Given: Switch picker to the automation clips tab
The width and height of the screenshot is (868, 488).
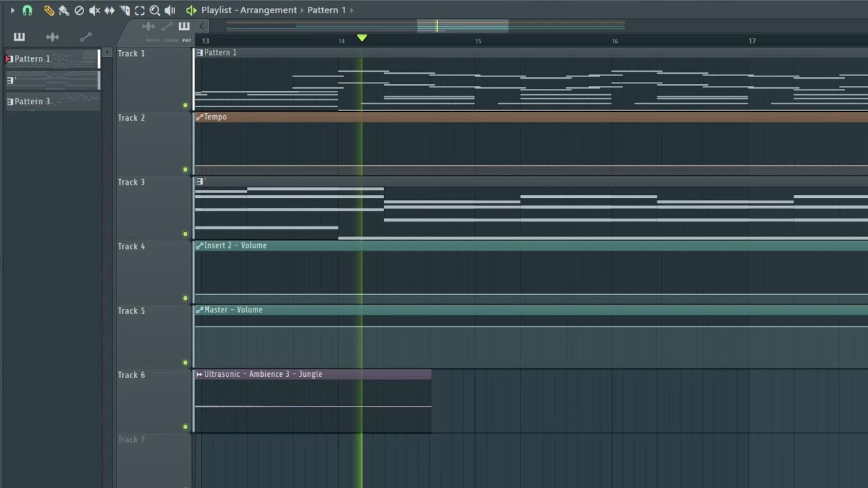Looking at the screenshot, I should click(x=85, y=37).
